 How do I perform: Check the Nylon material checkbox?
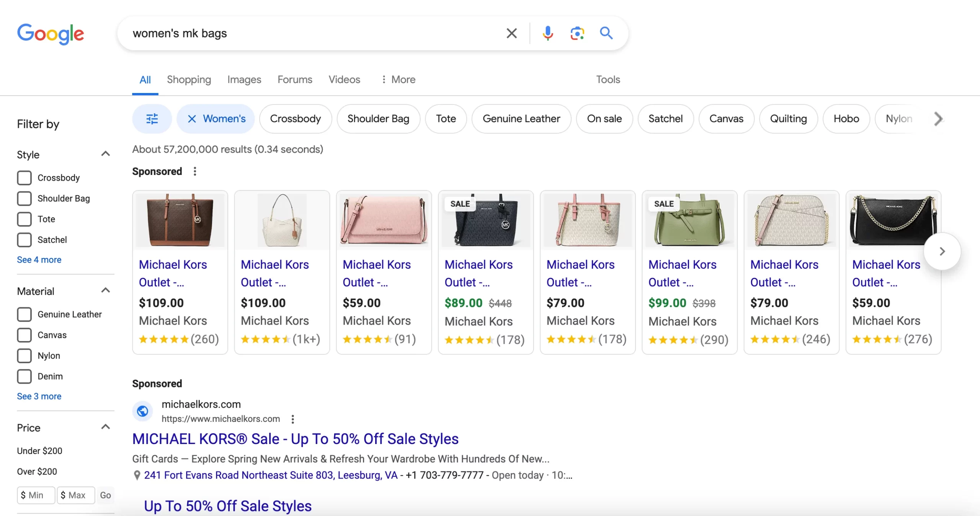24,356
